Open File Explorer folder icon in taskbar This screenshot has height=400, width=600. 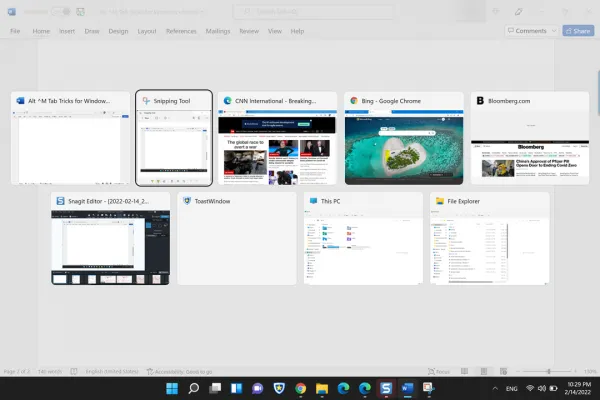322,389
